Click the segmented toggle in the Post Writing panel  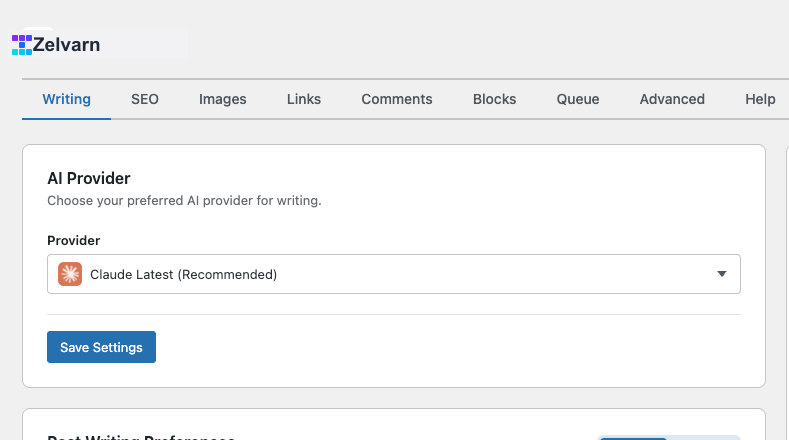669,437
